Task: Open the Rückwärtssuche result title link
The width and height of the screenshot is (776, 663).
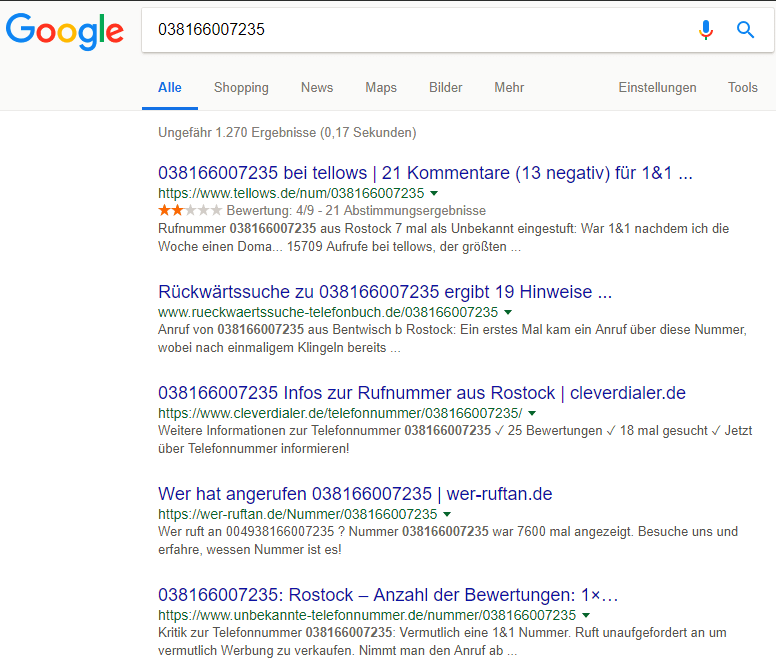Action: (385, 292)
